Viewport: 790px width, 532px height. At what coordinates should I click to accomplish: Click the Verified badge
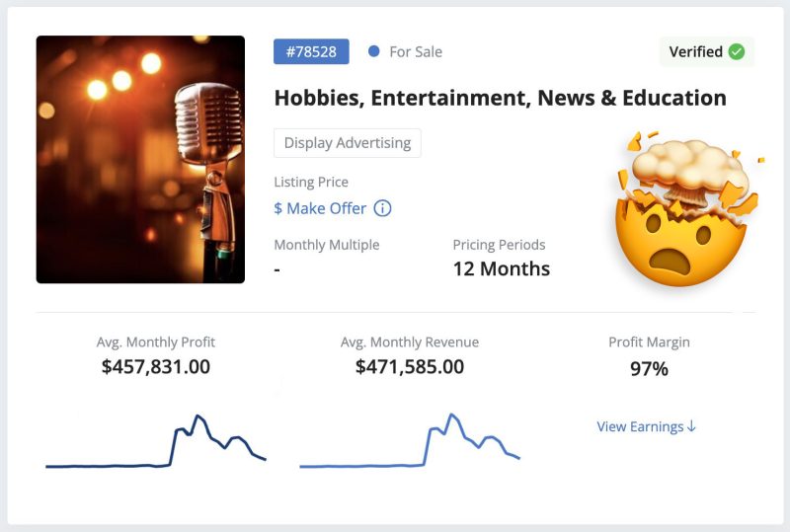(x=707, y=51)
